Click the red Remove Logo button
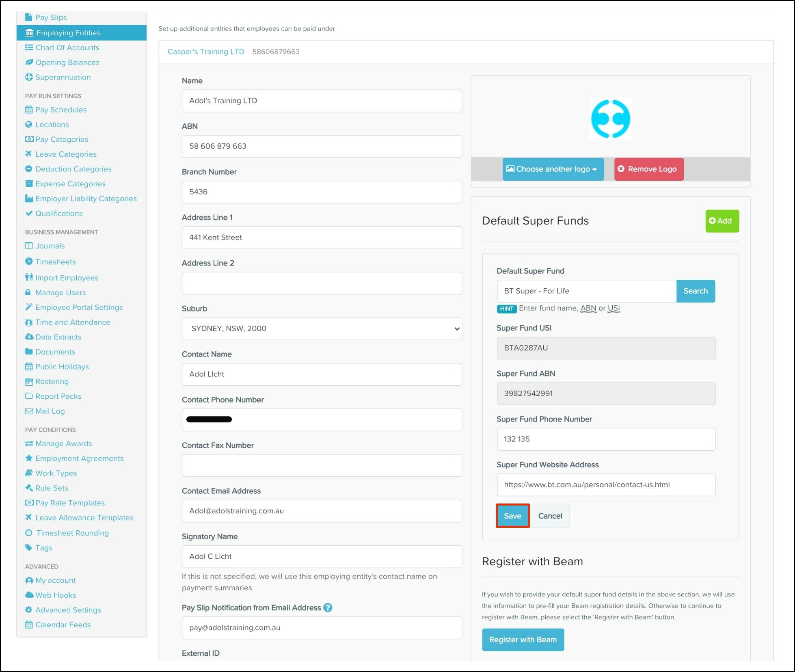795x672 pixels. (x=648, y=169)
